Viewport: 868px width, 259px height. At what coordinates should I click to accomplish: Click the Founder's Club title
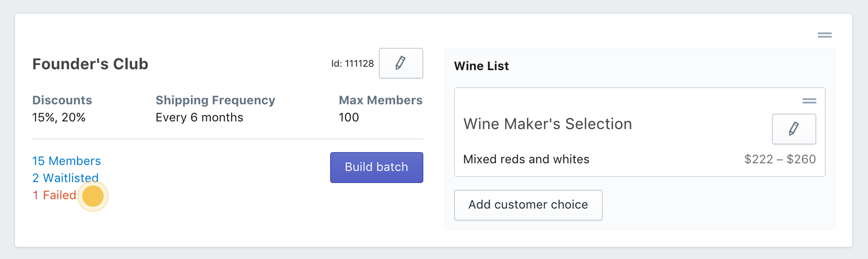click(90, 64)
